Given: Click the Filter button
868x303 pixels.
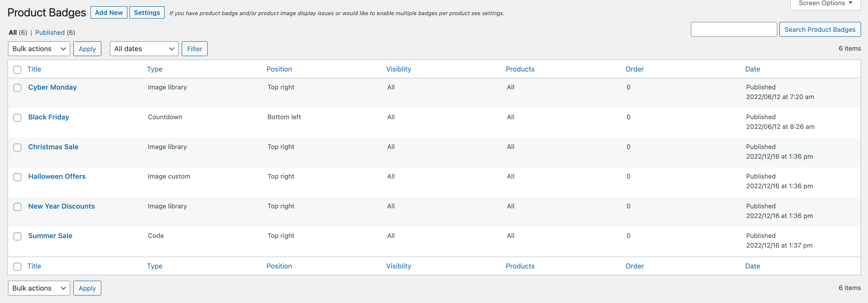Looking at the screenshot, I should pyautogui.click(x=195, y=48).
